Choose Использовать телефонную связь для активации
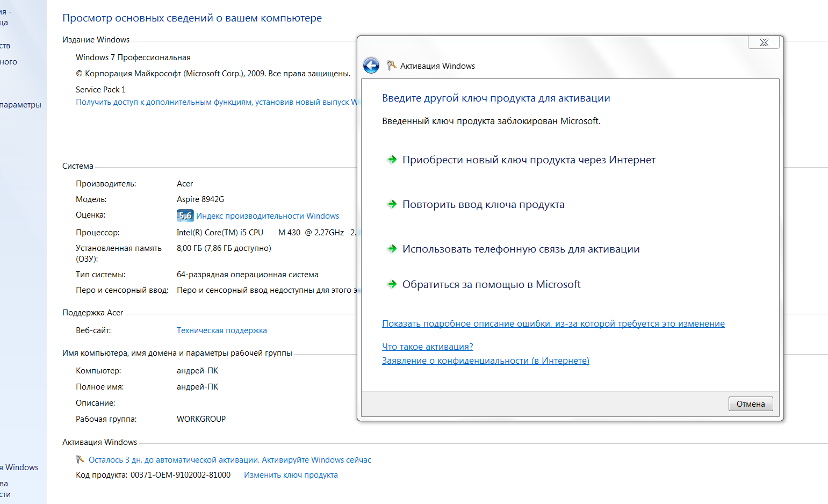Screen dimensions: 828x504 (521, 249)
